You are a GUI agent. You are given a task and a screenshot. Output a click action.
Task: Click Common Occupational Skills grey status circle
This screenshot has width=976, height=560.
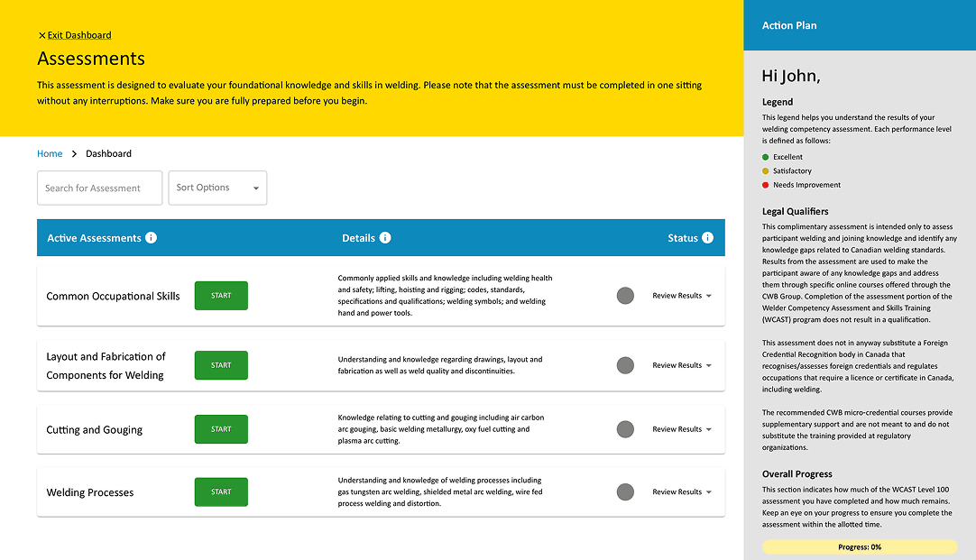pyautogui.click(x=625, y=296)
